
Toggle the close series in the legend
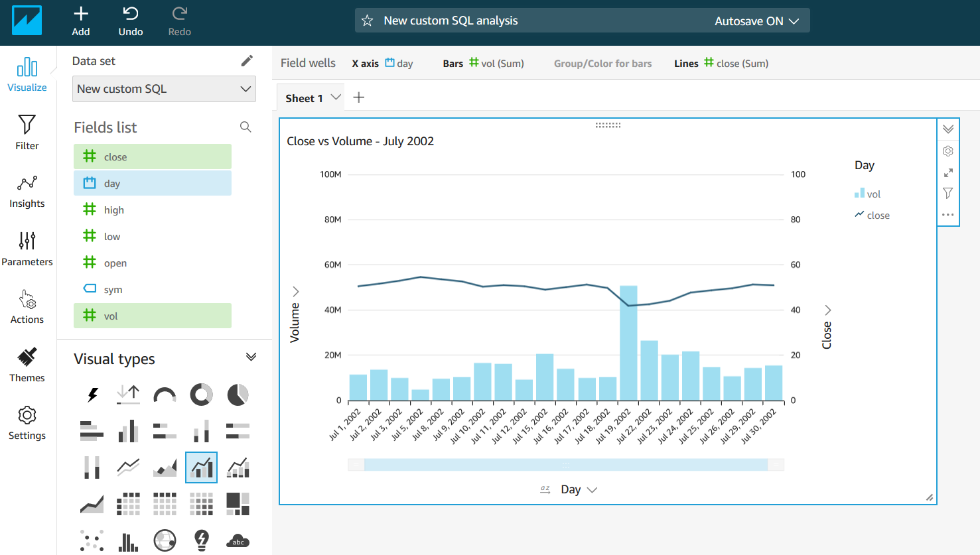872,215
